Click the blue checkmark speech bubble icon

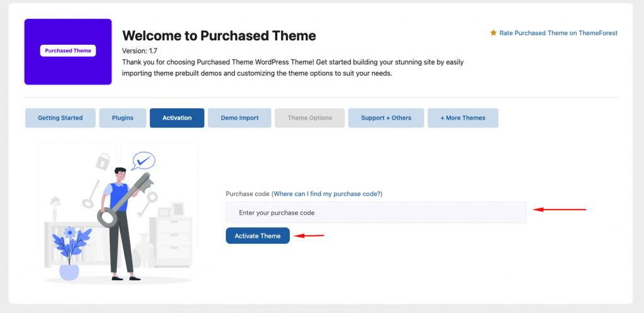[x=144, y=160]
